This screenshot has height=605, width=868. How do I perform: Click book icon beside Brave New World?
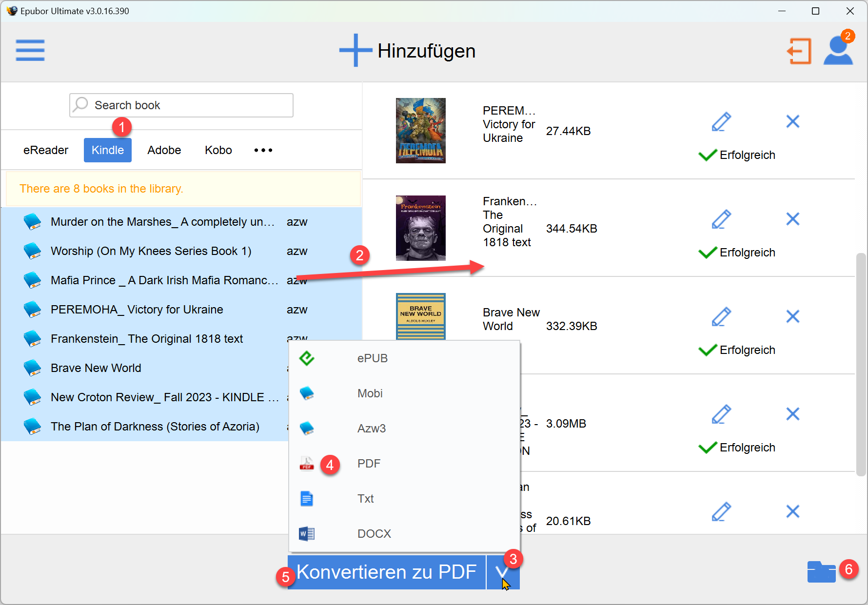tap(33, 368)
